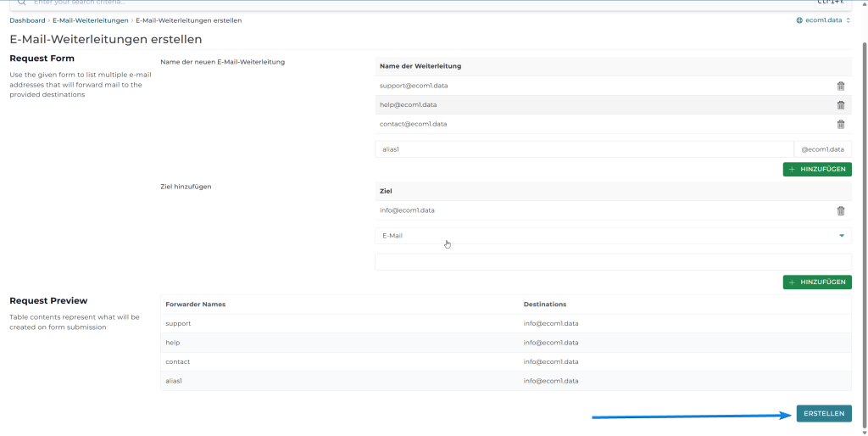Click the search magnifier icon
868x436 pixels.
click(22, 3)
